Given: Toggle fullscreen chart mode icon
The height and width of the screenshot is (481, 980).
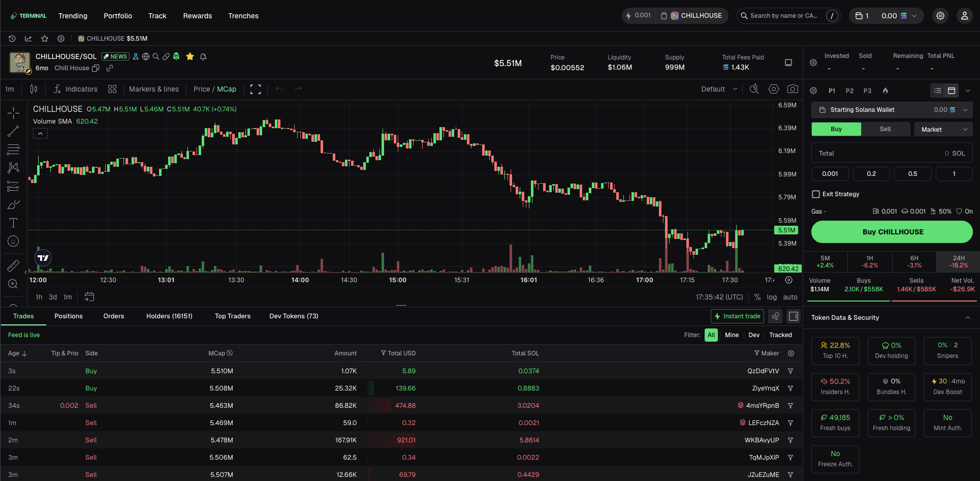Looking at the screenshot, I should [x=256, y=89].
